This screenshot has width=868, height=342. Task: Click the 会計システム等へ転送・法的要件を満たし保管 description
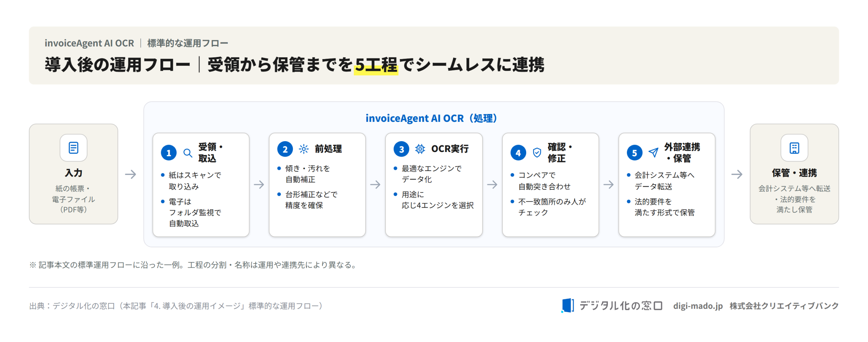coord(794,199)
